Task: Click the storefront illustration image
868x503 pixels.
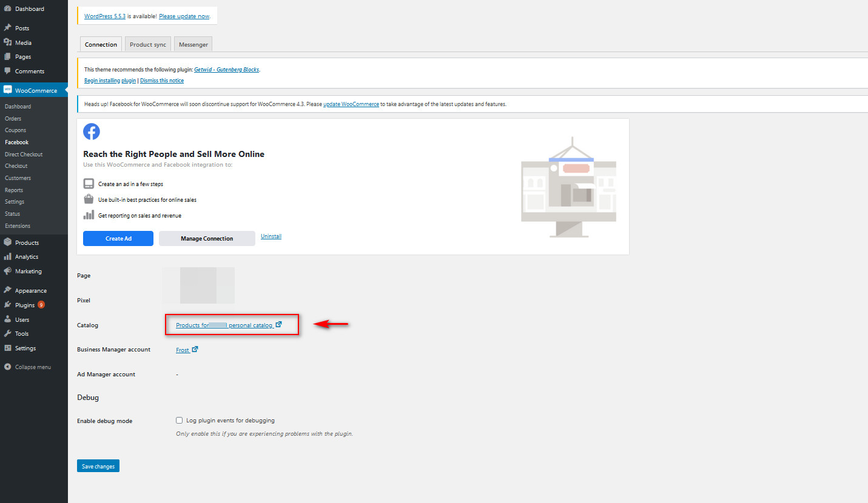Action: coord(568,187)
